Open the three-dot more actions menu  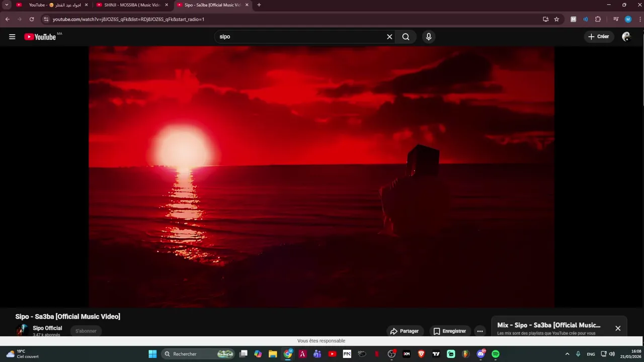click(480, 331)
